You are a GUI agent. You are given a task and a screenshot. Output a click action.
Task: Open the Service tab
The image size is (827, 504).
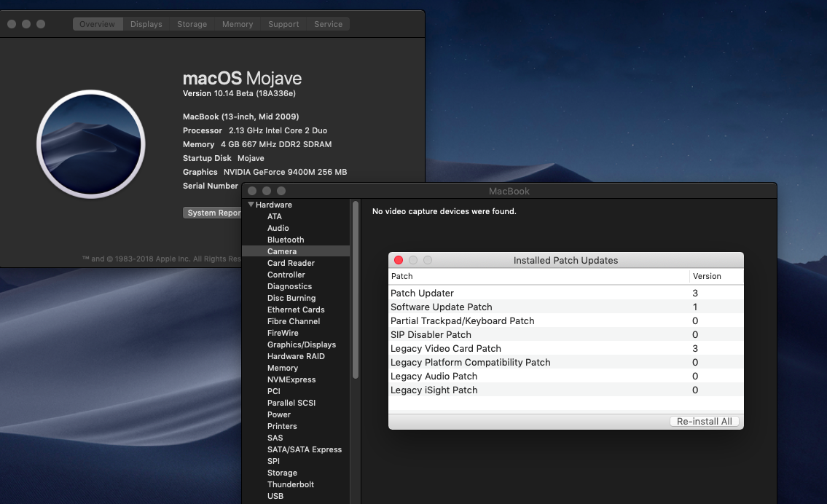328,24
